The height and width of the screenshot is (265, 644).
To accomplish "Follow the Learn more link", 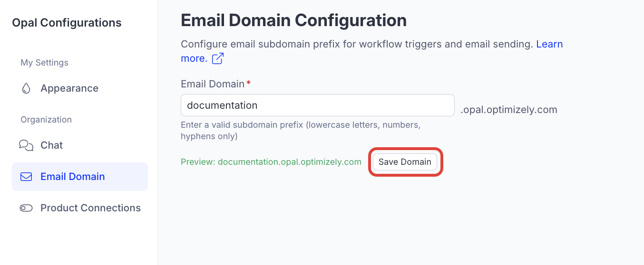I will pos(549,44).
